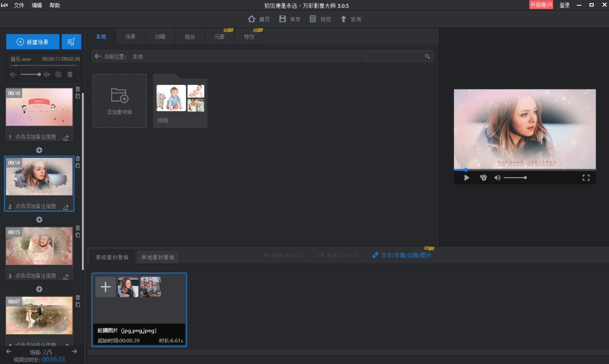The image size is (609, 364).
Task: Go to 首页 home
Action: 259,19
